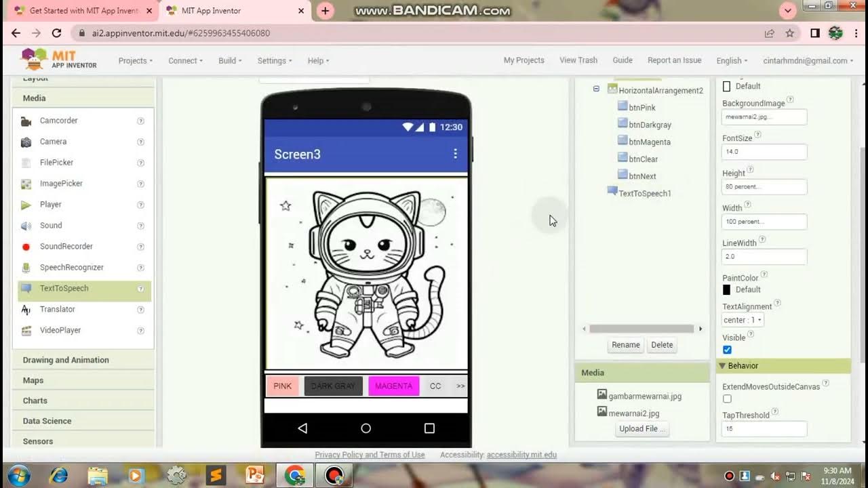Viewport: 868px width, 488px height.
Task: Open My Projects link
Action: pos(524,60)
